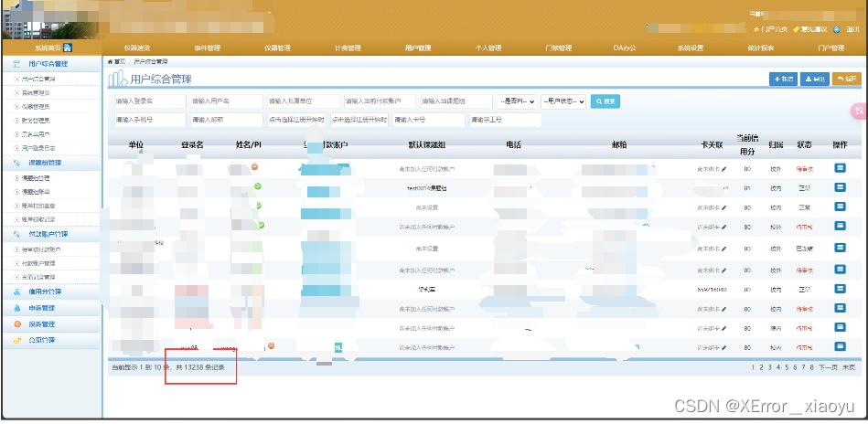The width and height of the screenshot is (868, 424).
Task: Open the 门户管理 top menu
Action: click(x=830, y=48)
